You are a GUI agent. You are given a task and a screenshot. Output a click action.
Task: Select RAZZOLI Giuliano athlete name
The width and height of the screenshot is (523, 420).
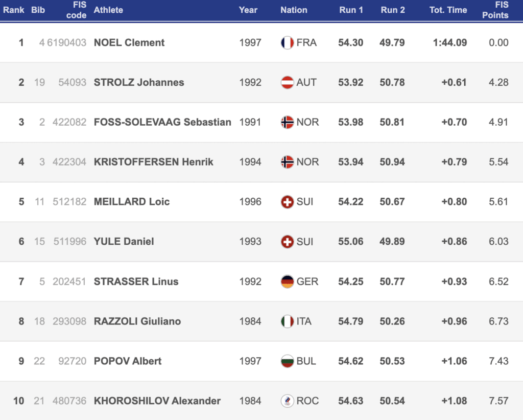coord(137,321)
